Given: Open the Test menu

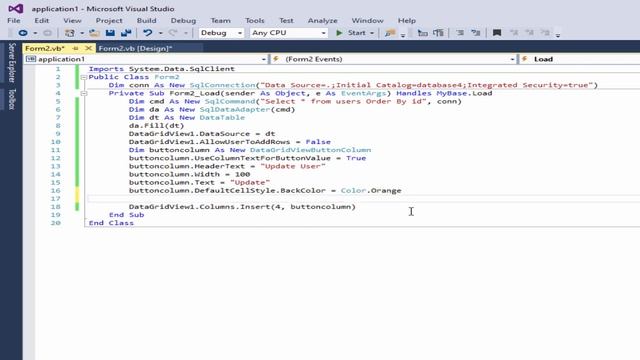Looking at the screenshot, I should (x=286, y=20).
